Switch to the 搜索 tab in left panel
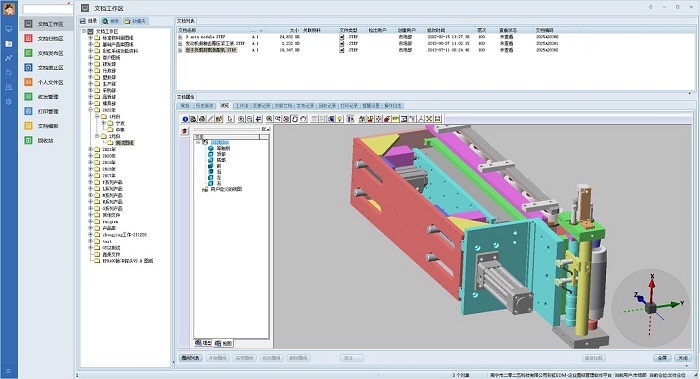This screenshot has width=700, height=379. coord(111,21)
